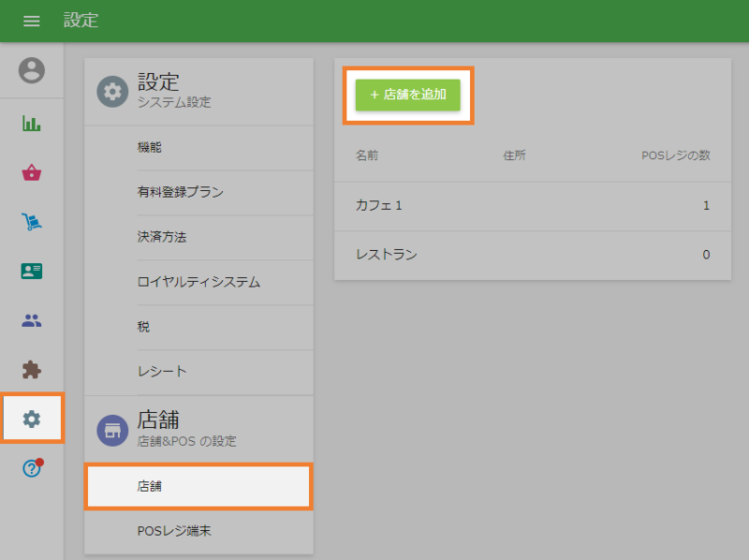Open the integrations puzzle piece icon
The height and width of the screenshot is (560, 749).
(x=32, y=369)
